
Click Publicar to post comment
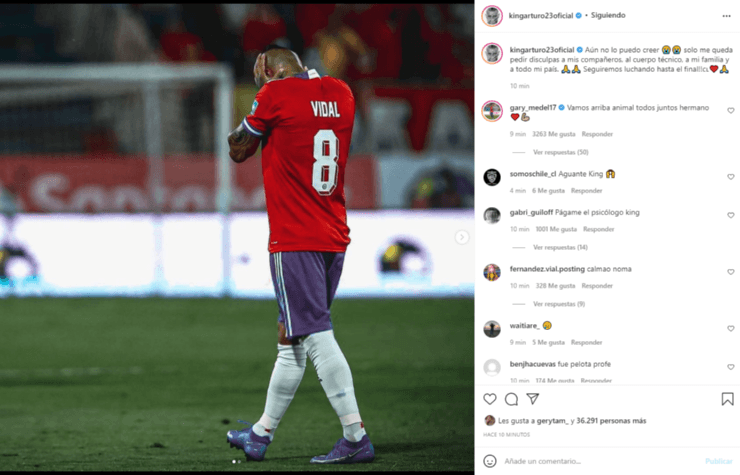click(719, 461)
